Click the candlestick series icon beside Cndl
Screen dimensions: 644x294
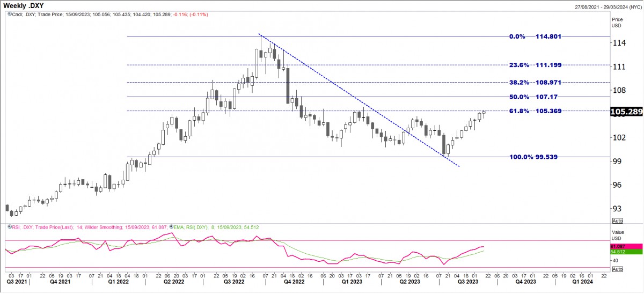tap(9, 14)
